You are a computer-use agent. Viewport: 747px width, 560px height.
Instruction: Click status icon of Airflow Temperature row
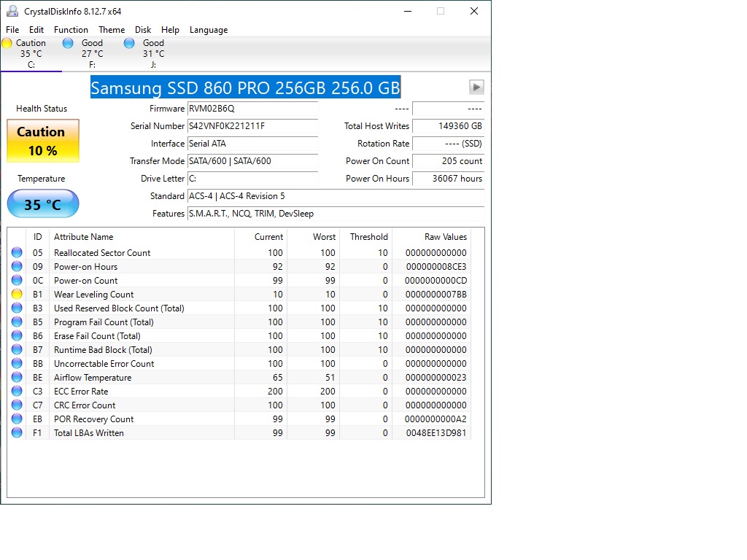tap(17, 377)
